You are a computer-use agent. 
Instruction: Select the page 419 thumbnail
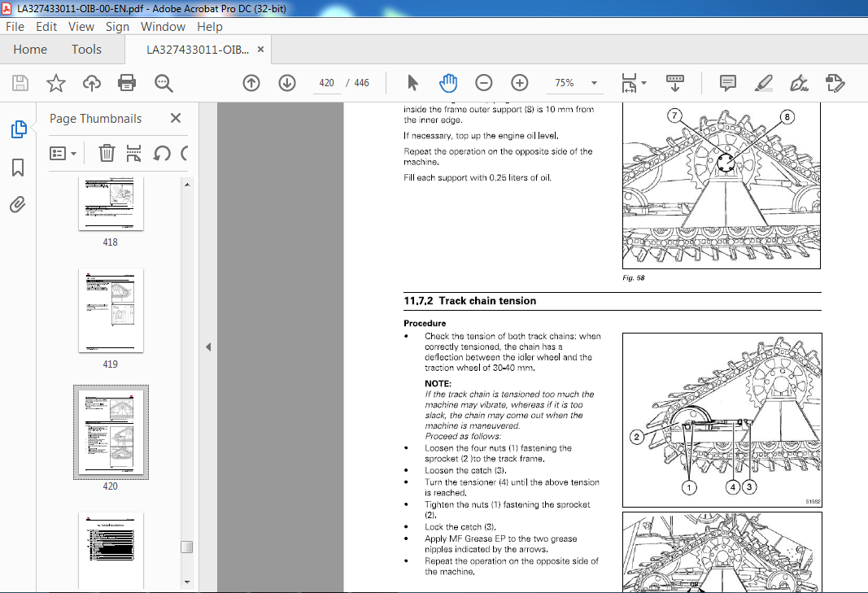tap(111, 311)
